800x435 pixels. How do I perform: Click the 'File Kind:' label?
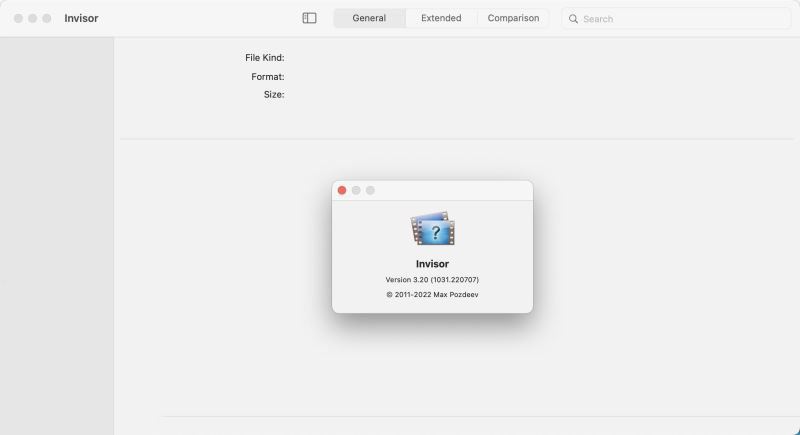coord(264,58)
